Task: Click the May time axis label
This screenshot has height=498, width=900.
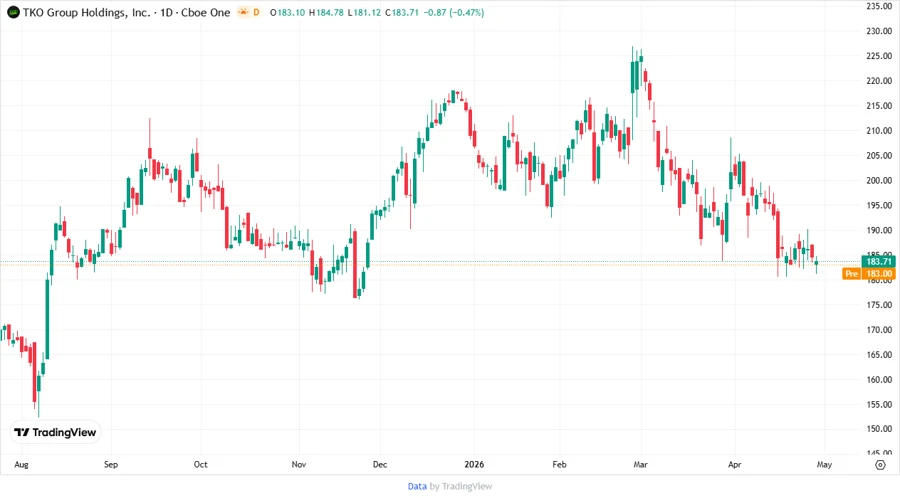Action: click(824, 464)
